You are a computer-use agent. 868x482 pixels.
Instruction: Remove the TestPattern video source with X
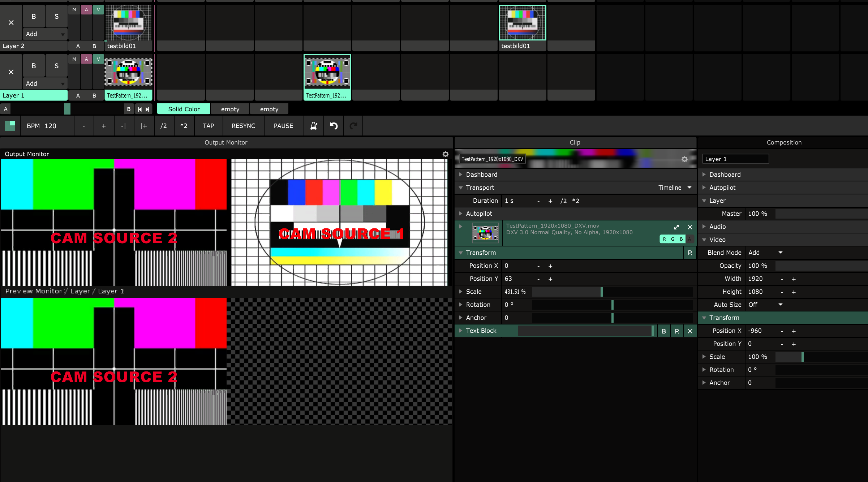point(690,227)
